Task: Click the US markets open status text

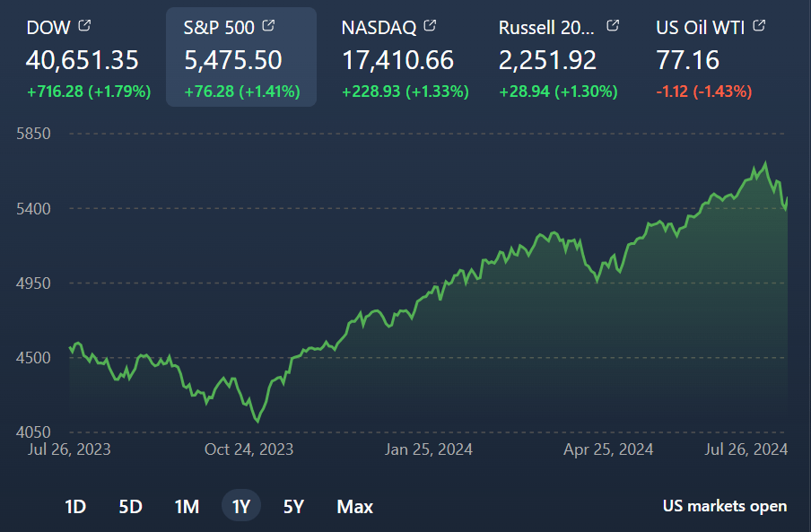Action: pyautogui.click(x=725, y=506)
